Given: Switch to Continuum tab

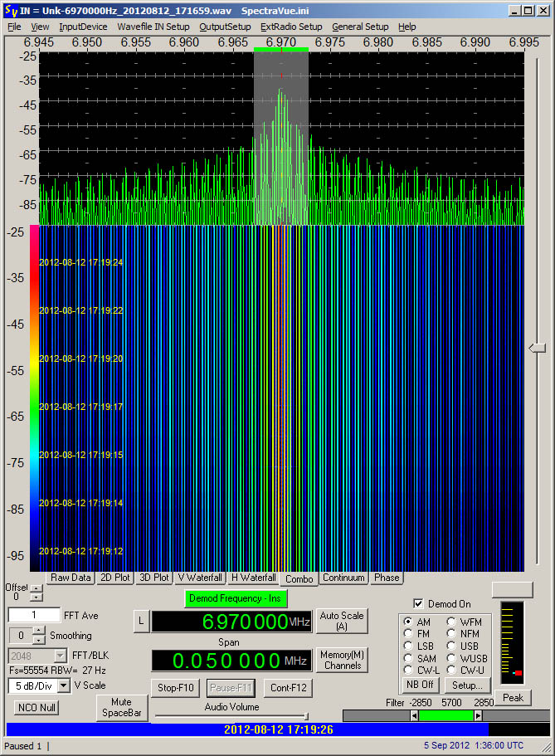Looking at the screenshot, I should tap(343, 578).
